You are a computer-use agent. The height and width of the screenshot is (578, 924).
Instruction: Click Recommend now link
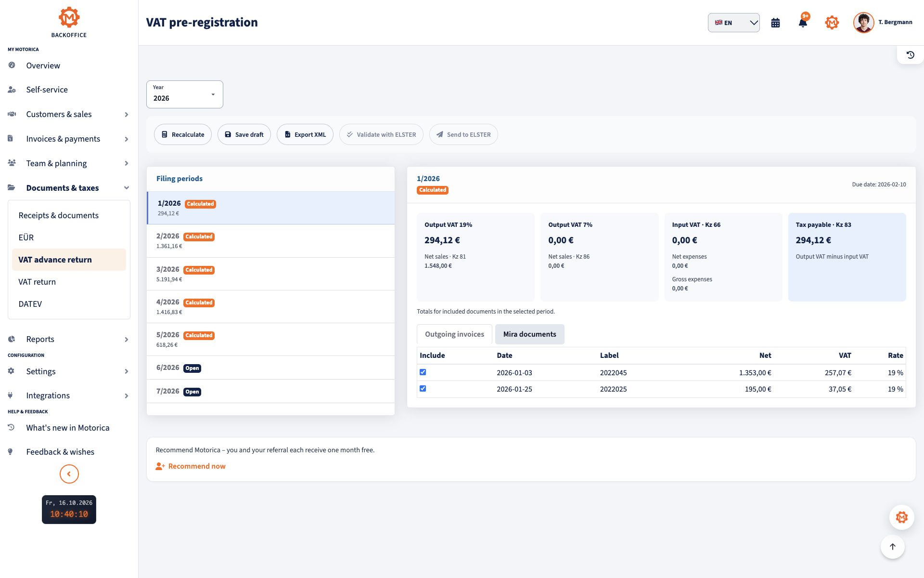[x=191, y=466]
